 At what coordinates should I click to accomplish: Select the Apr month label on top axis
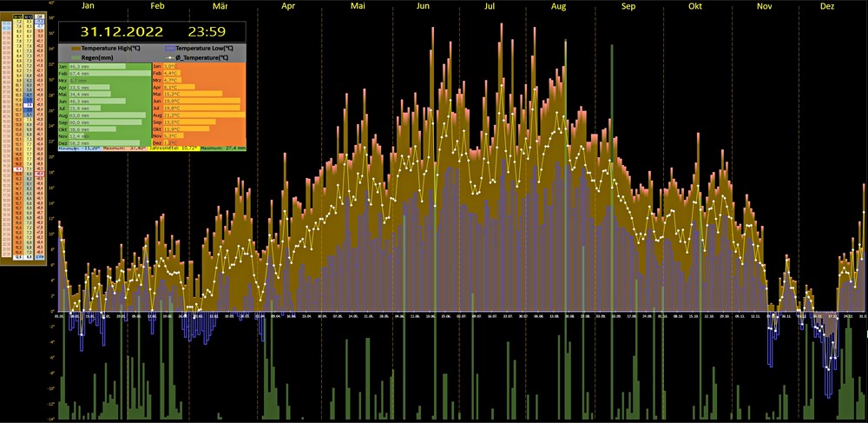pyautogui.click(x=288, y=6)
